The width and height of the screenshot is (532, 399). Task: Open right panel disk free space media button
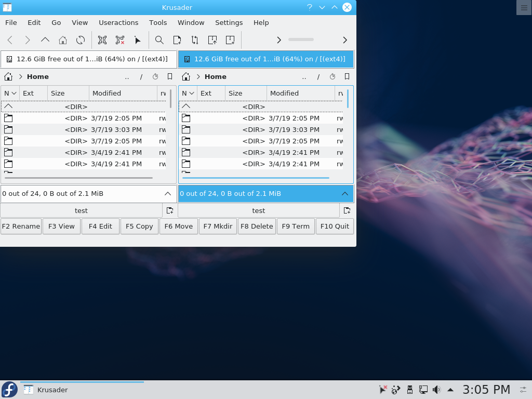point(266,59)
